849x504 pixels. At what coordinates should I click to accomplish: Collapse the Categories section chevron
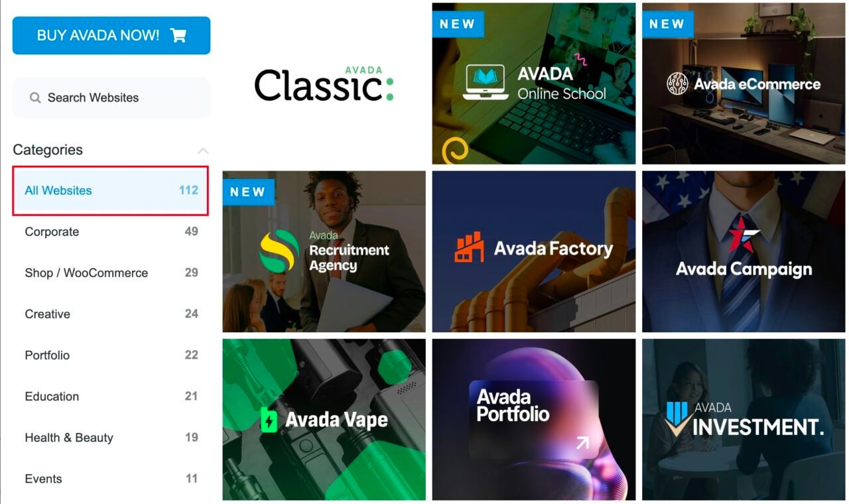[x=203, y=151]
